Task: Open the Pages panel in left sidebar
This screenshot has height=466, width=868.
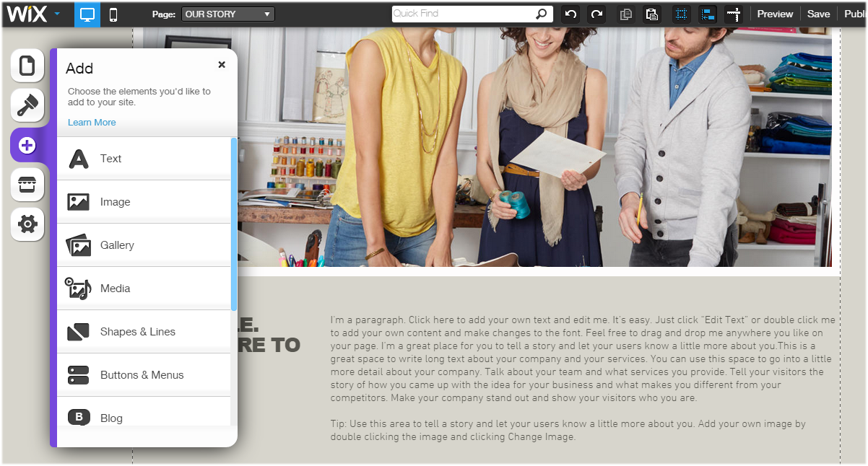Action: pos(27,66)
